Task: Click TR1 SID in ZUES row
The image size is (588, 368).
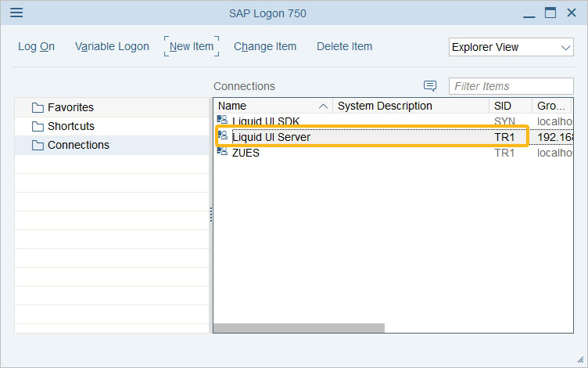Action: pyautogui.click(x=504, y=153)
